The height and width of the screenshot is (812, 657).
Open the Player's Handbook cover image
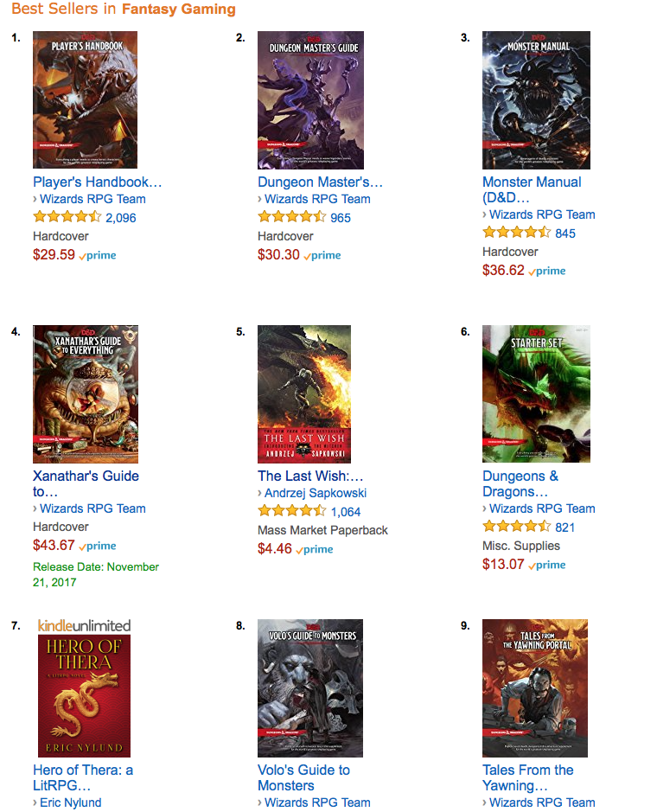pos(85,100)
